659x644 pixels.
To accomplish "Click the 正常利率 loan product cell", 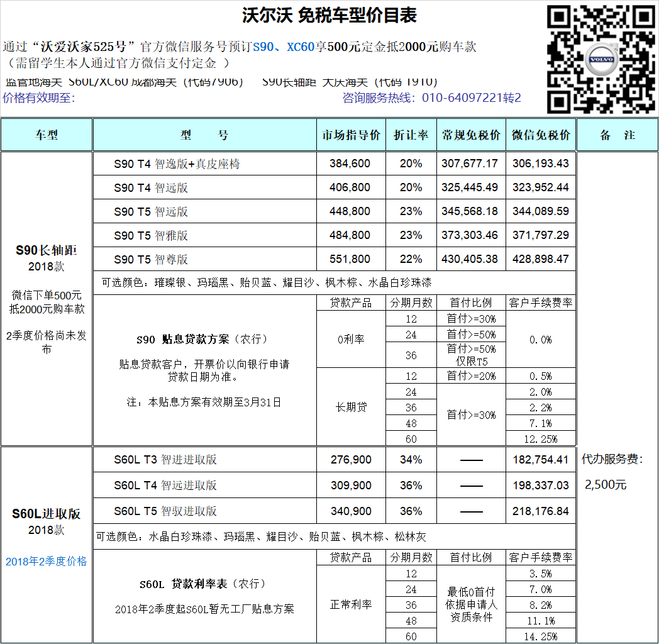I will pos(351,604).
